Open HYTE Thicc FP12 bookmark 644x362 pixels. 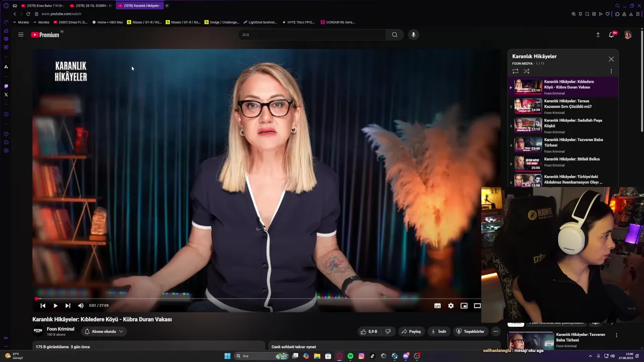click(x=298, y=22)
